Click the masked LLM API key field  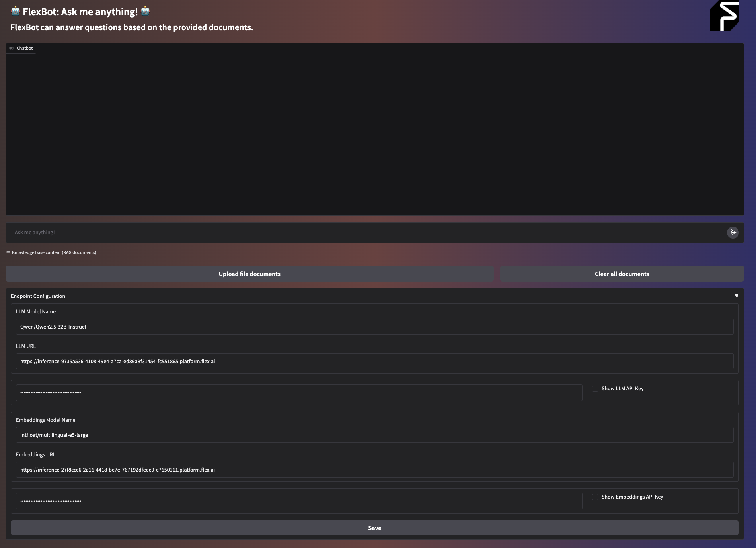point(299,393)
